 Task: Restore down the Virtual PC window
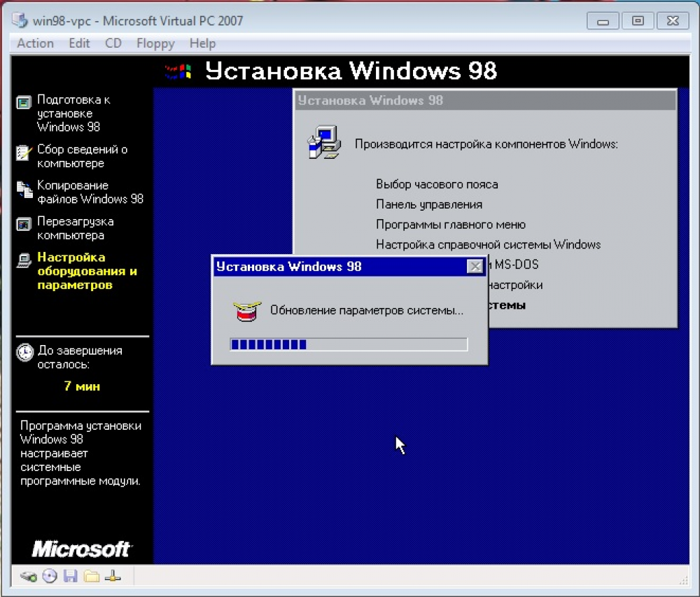pos(638,20)
